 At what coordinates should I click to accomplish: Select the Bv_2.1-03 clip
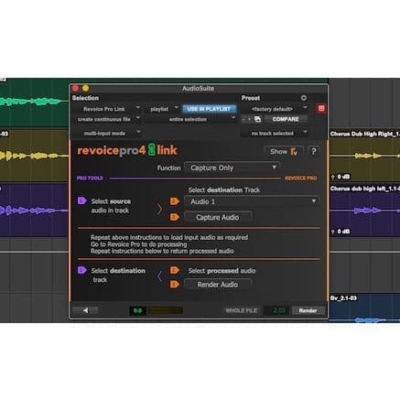[x=365, y=308]
